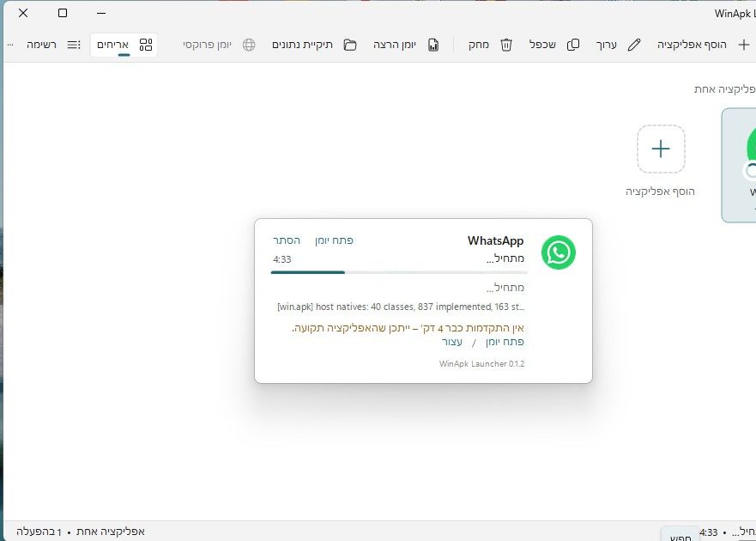Screen dimensions: 756x541
Task: Switch to the 'אריחים' tiles view
Action: [x=124, y=45]
